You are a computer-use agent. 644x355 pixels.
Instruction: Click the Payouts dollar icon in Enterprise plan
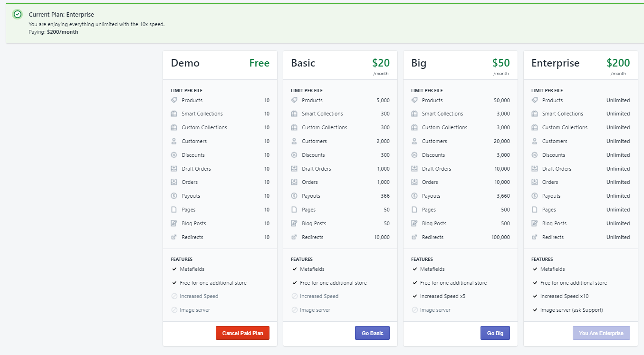[x=535, y=196]
